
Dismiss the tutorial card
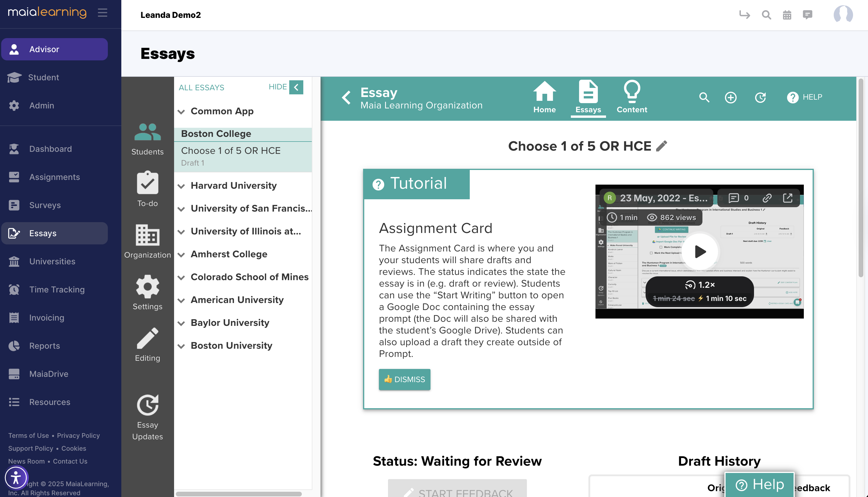tap(404, 379)
